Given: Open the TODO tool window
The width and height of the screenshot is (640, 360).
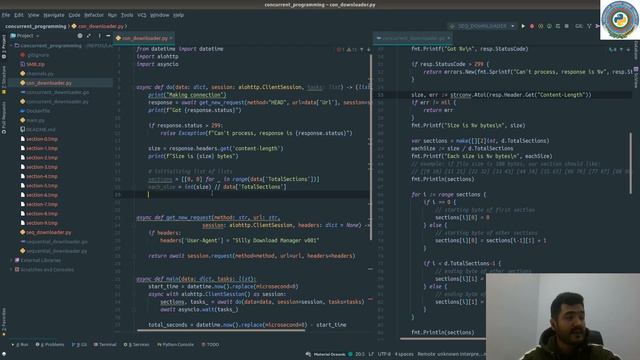Looking at the screenshot, I should click(210, 345).
